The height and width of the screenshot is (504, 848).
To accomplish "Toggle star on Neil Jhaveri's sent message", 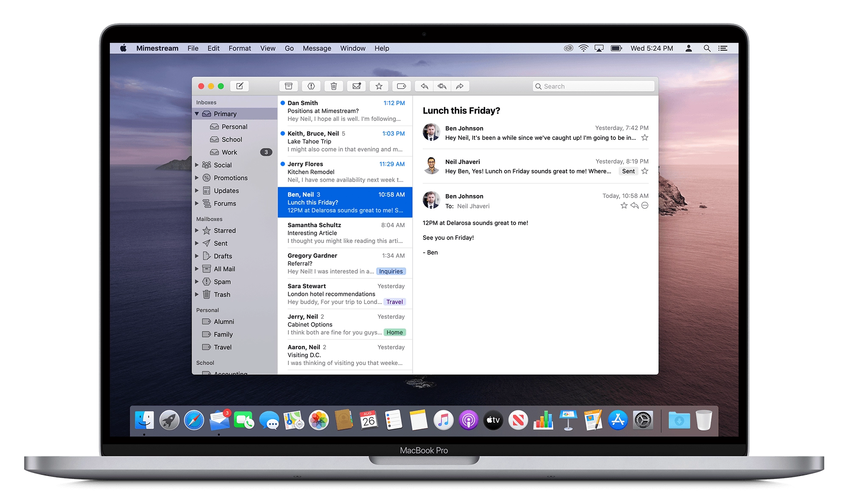I will click(x=644, y=171).
